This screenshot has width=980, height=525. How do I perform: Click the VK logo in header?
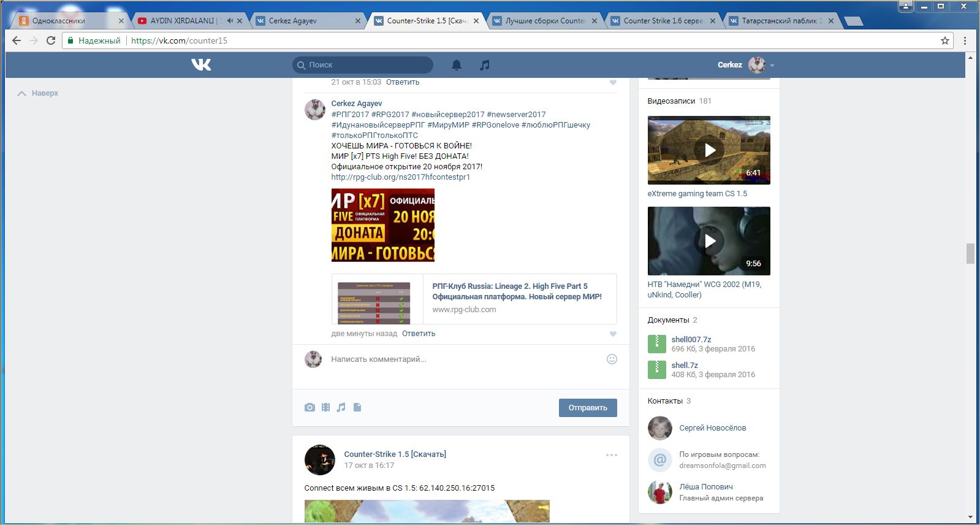[x=201, y=64]
